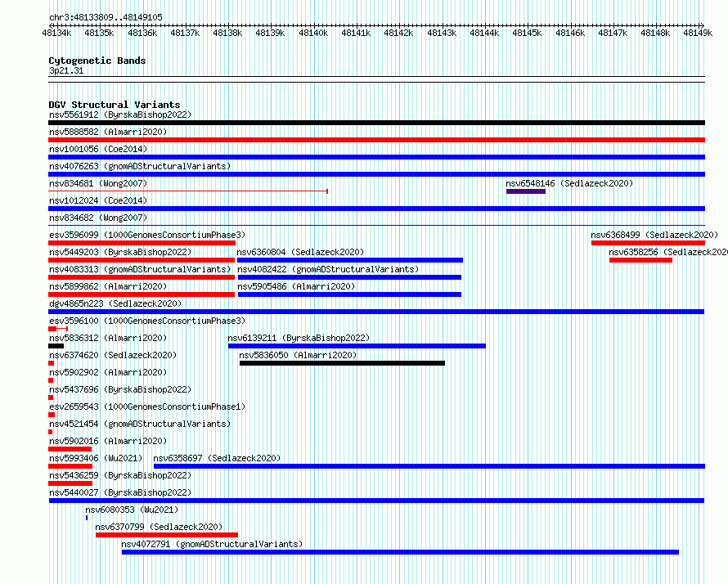Open the nsv6374620 (Sedlazeck2020) label
The image size is (728, 584).
tap(113, 355)
